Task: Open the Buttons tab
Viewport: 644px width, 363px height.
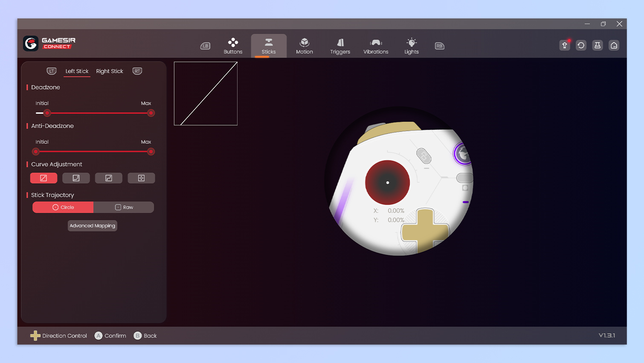Action: click(233, 46)
